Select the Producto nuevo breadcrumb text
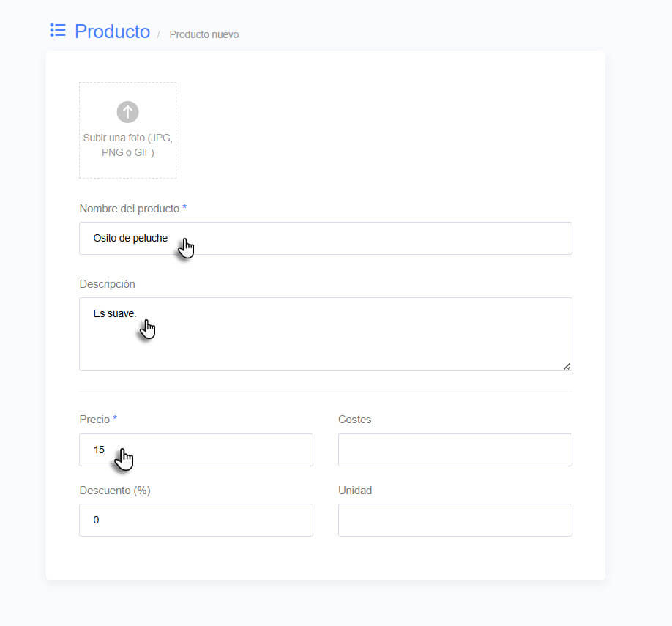 204,34
